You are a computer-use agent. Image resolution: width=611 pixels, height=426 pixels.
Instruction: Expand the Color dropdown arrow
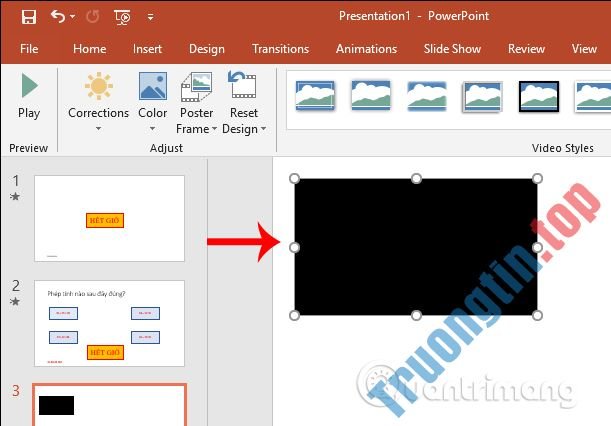click(152, 129)
